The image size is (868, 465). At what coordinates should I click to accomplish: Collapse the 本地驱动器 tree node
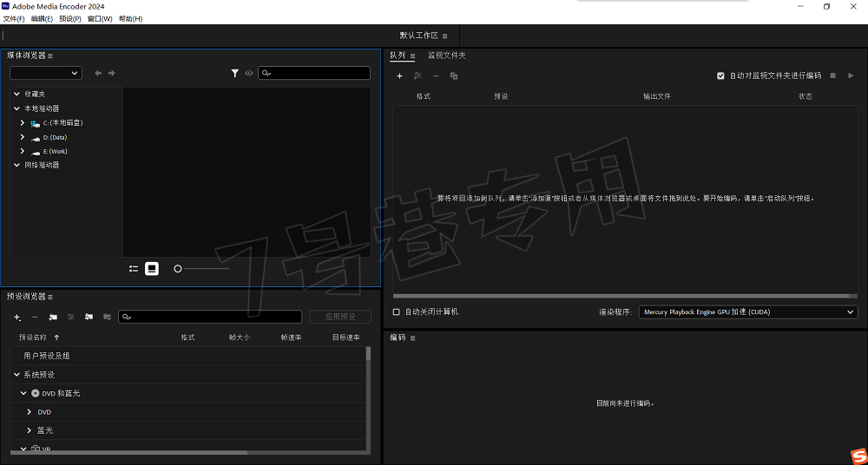[x=16, y=108]
